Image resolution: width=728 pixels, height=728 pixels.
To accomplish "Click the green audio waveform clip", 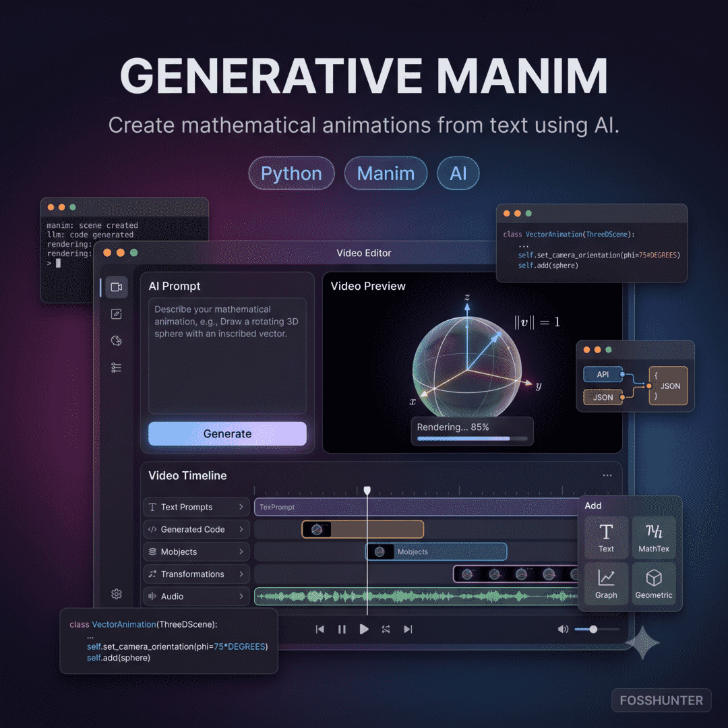I will click(417, 596).
